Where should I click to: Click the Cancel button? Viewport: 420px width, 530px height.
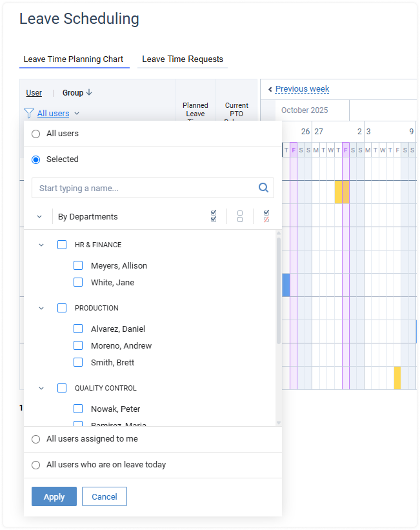(105, 496)
